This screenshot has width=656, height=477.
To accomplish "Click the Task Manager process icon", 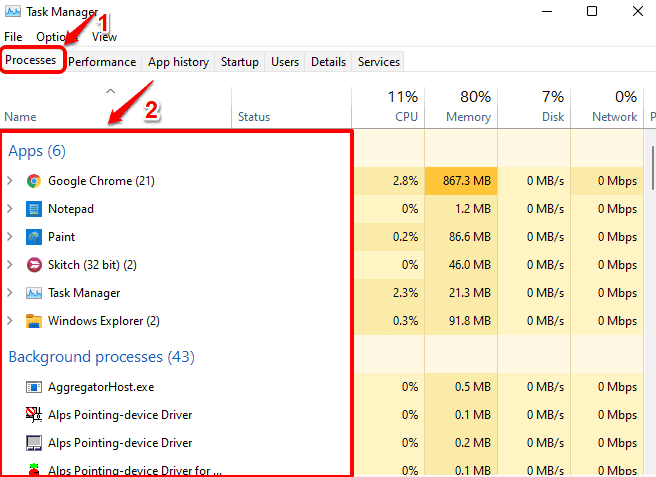I will (x=34, y=293).
